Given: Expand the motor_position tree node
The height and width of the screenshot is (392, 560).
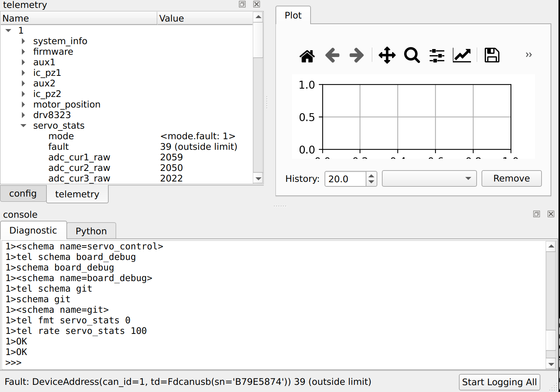Looking at the screenshot, I should [x=23, y=105].
